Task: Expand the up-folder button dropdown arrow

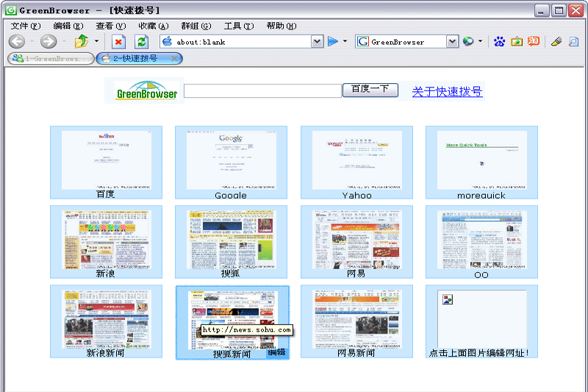Action: coord(96,42)
